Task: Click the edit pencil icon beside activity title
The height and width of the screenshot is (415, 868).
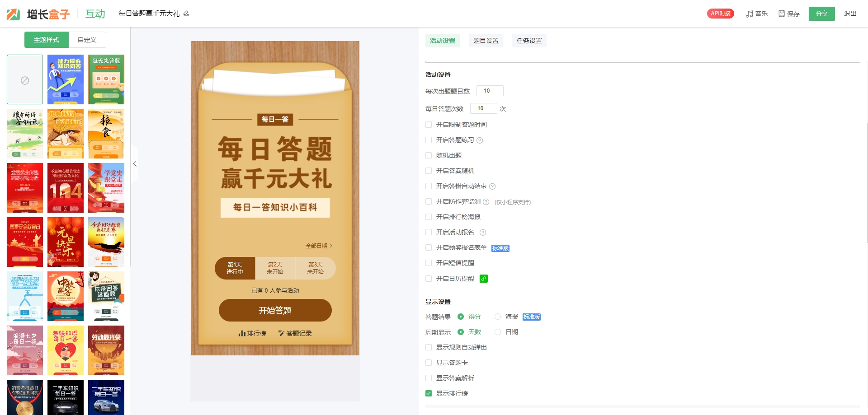Action: (x=186, y=14)
